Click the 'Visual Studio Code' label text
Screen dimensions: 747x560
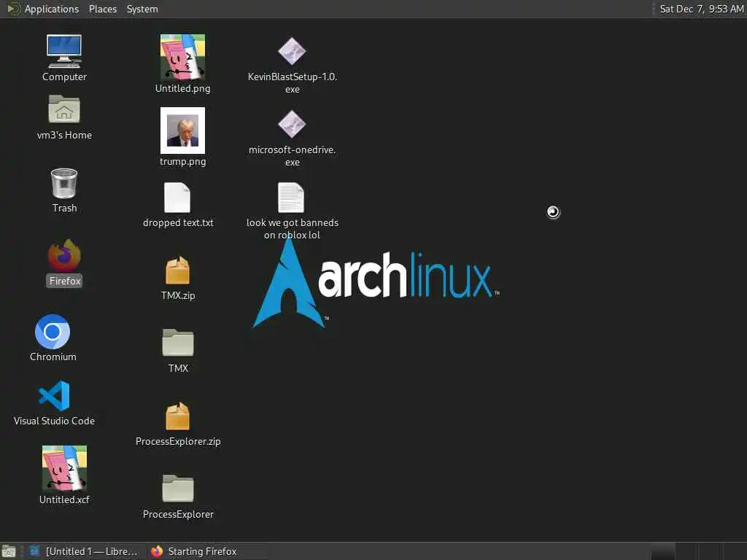pyautogui.click(x=54, y=421)
